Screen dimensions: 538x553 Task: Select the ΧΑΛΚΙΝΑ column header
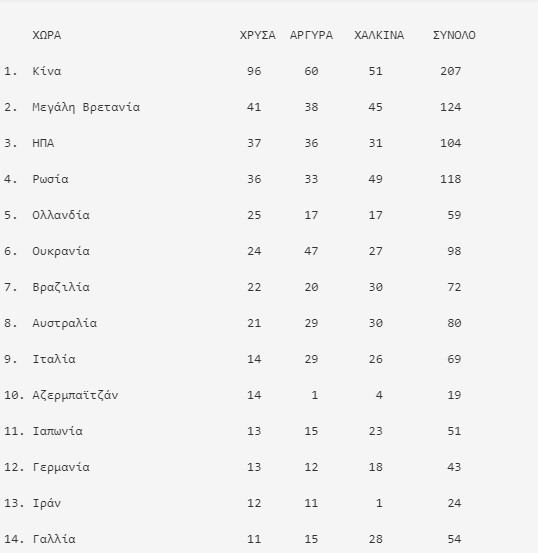(x=379, y=35)
